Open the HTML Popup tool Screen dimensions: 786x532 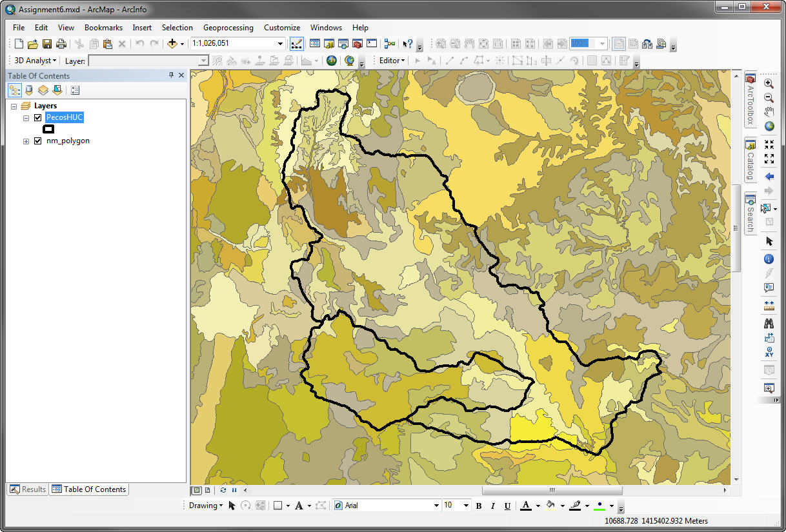[769, 287]
